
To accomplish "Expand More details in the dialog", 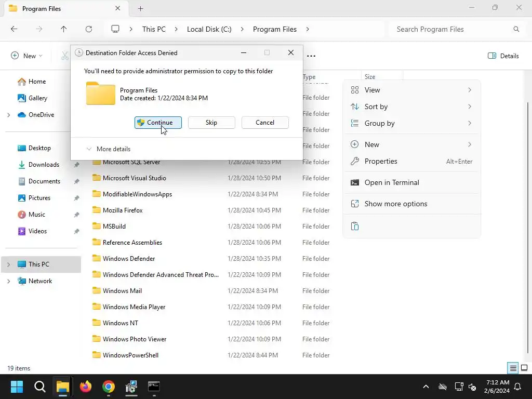I will (108, 149).
